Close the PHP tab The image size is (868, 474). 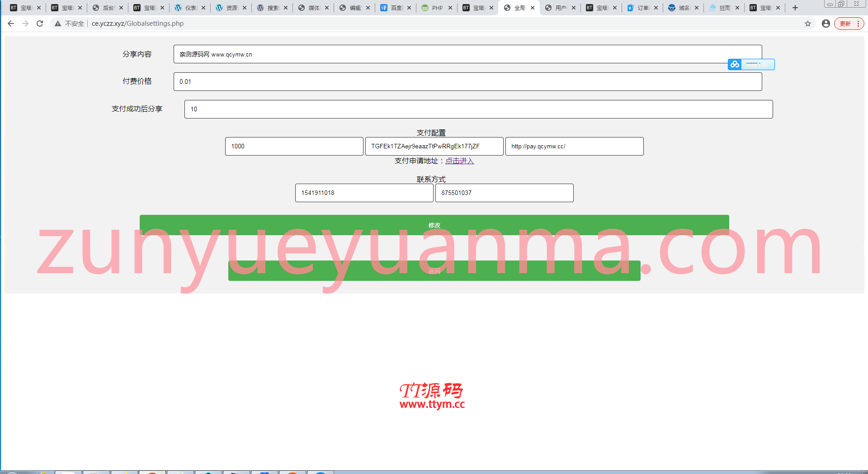click(x=450, y=8)
